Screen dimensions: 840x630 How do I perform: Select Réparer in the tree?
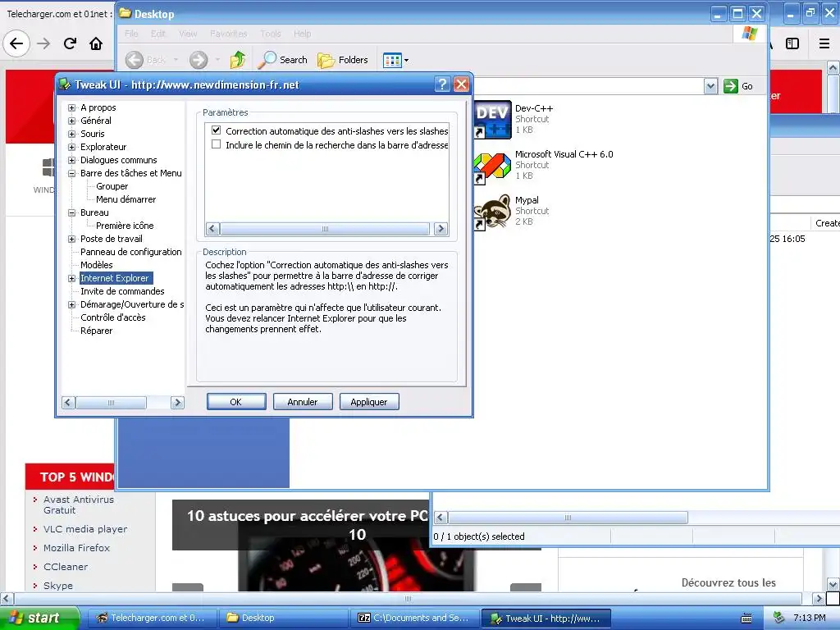pos(97,331)
